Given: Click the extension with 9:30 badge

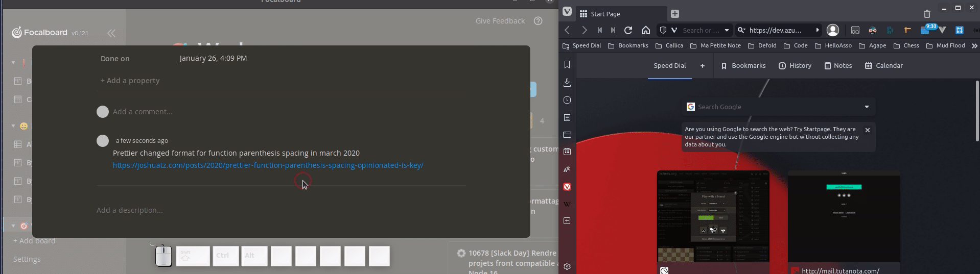Looking at the screenshot, I should [x=926, y=29].
